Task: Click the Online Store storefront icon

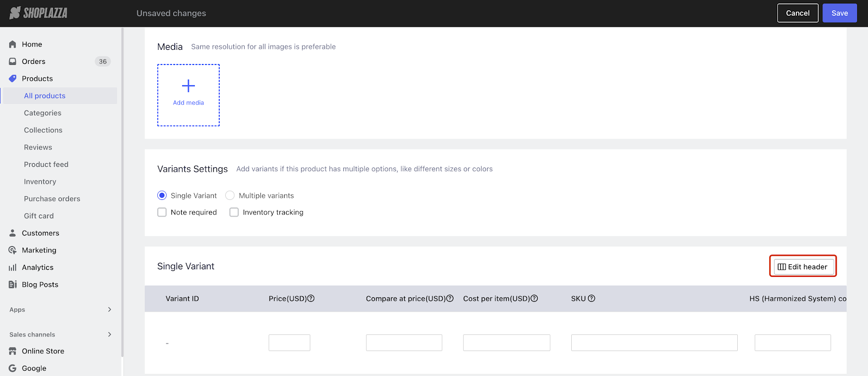Action: click(x=12, y=351)
